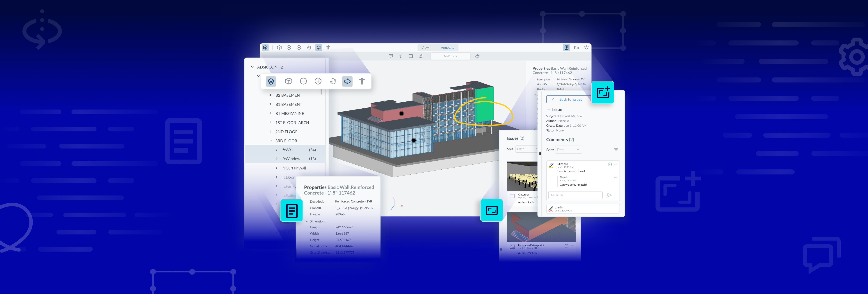Choose the rectangle markup tool
This screenshot has width=868, height=294.
pos(410,56)
